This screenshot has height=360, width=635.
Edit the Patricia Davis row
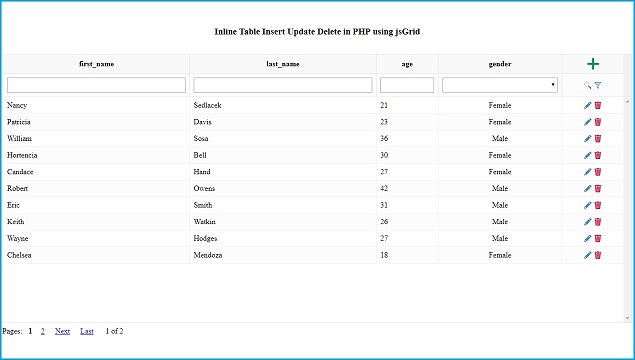tap(587, 122)
